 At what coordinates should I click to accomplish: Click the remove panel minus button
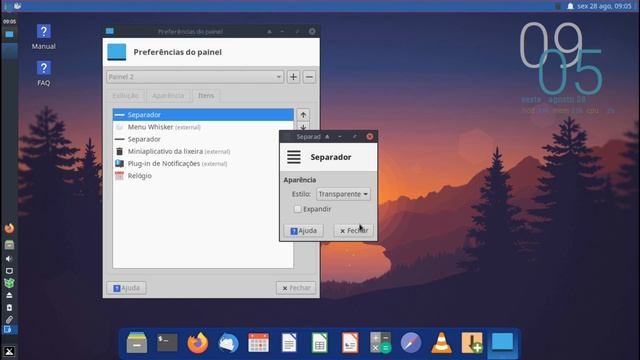pos(309,77)
